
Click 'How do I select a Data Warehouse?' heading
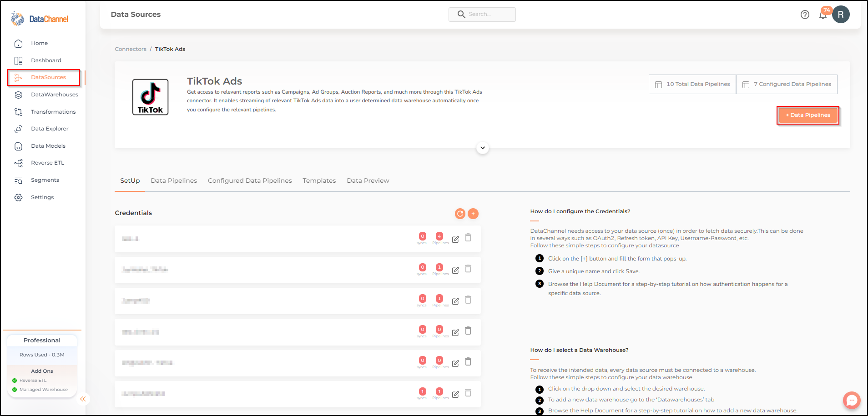(x=579, y=350)
